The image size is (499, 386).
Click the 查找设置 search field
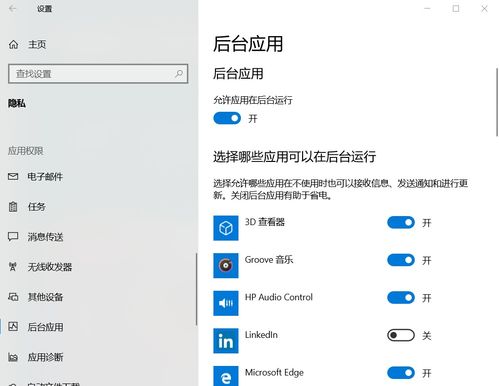98,74
